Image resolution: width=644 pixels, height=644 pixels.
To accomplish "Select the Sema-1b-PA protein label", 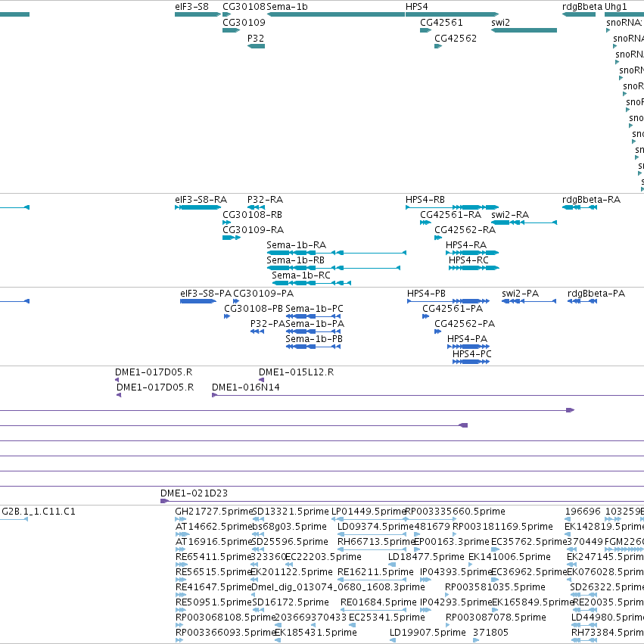I will pyautogui.click(x=315, y=324).
